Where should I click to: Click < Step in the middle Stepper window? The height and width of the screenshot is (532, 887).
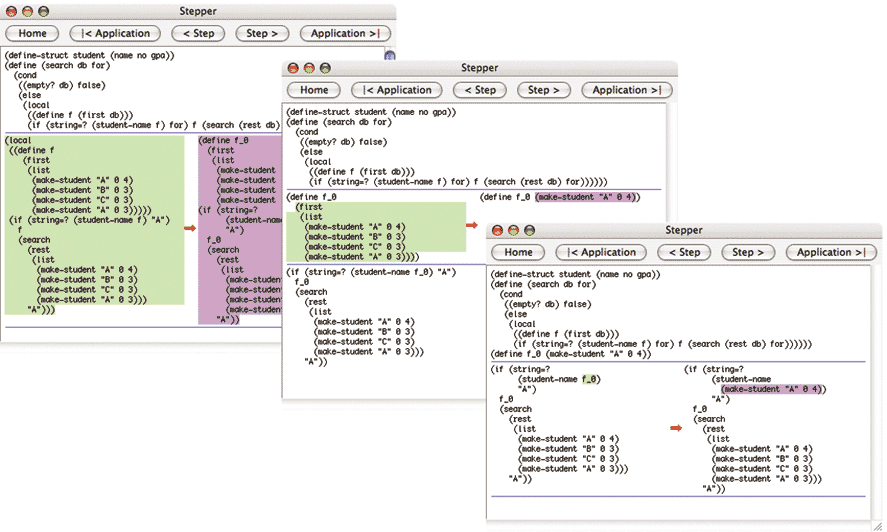coord(480,90)
